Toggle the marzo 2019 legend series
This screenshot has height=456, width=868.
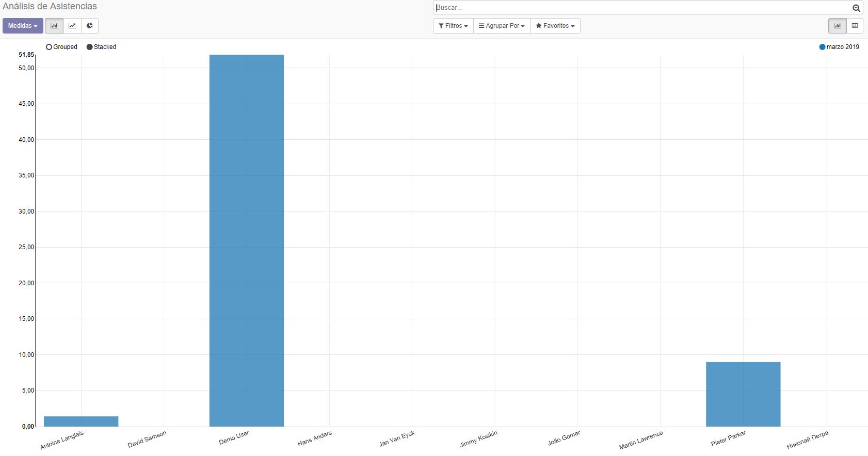(839, 47)
